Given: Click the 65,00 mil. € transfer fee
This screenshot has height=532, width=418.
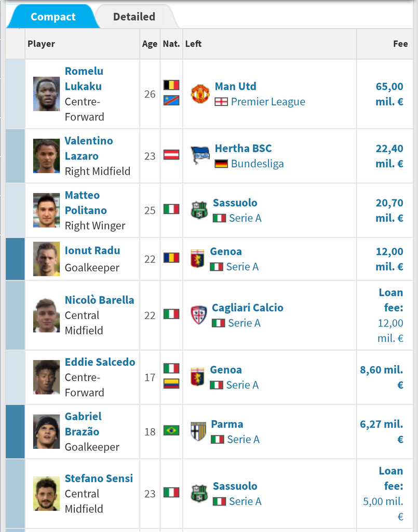Looking at the screenshot, I should coord(389,94).
